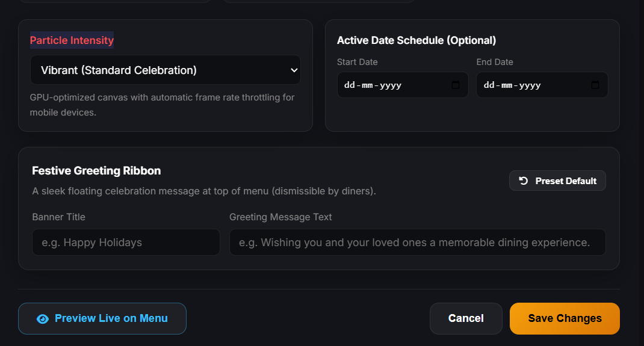The image size is (644, 346).
Task: Click the GPU-optimized canvas description text
Action: tap(163, 105)
